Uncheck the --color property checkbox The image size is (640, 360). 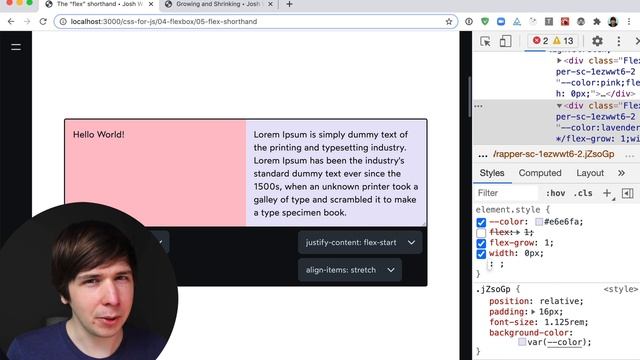pyautogui.click(x=481, y=222)
